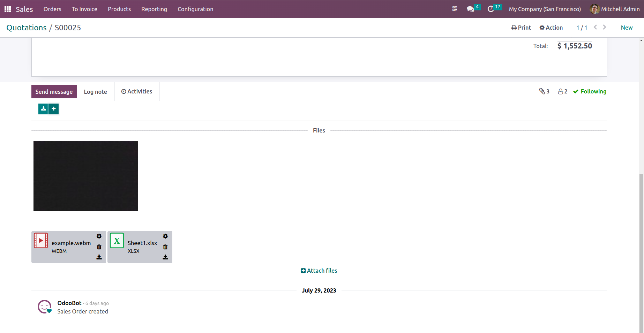Open the Orders menu
Viewport: 644px width, 333px height.
(52, 9)
